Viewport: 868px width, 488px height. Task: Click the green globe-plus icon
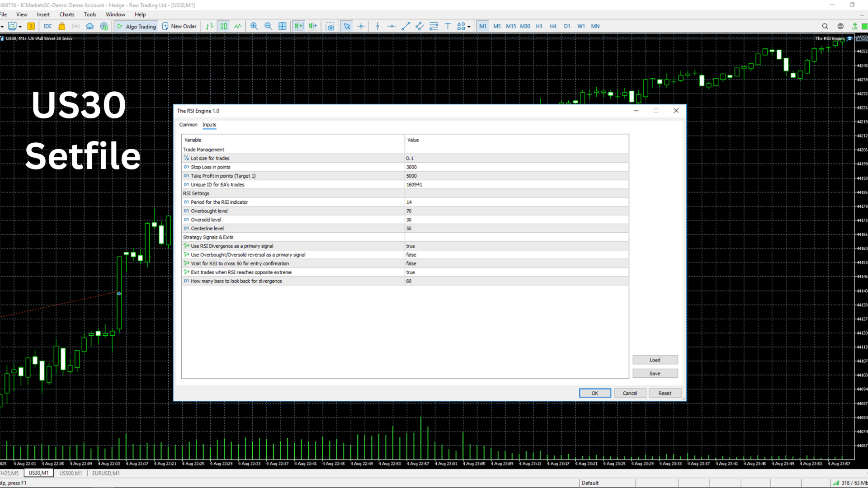[104, 26]
